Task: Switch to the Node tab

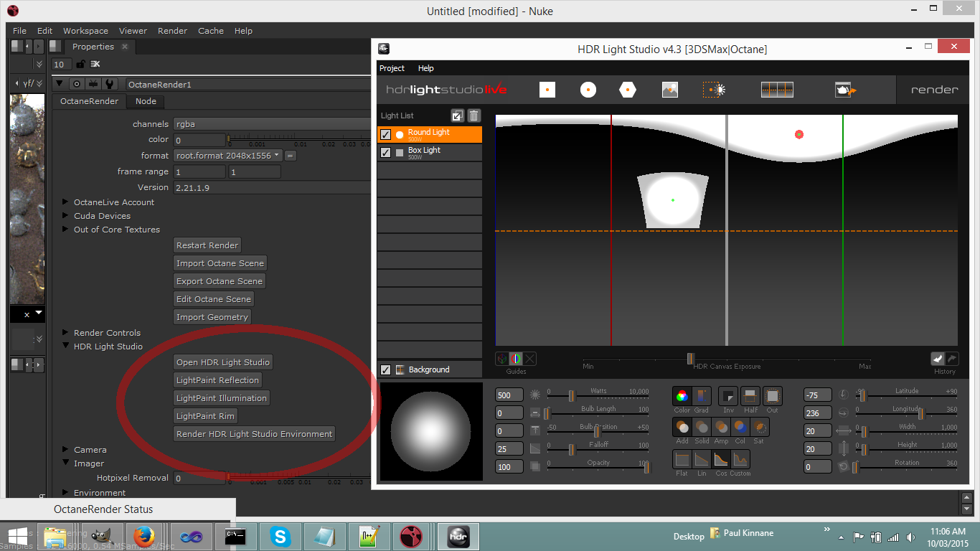Action: point(146,101)
